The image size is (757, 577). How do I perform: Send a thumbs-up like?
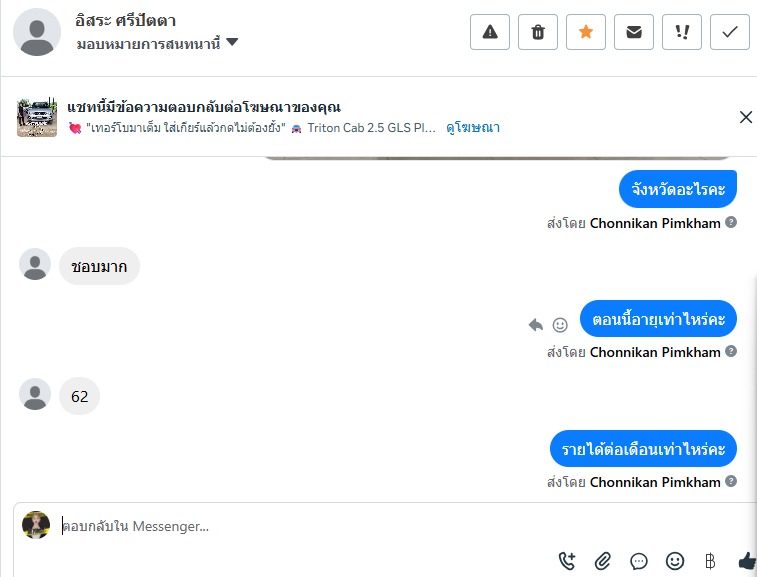[746, 561]
